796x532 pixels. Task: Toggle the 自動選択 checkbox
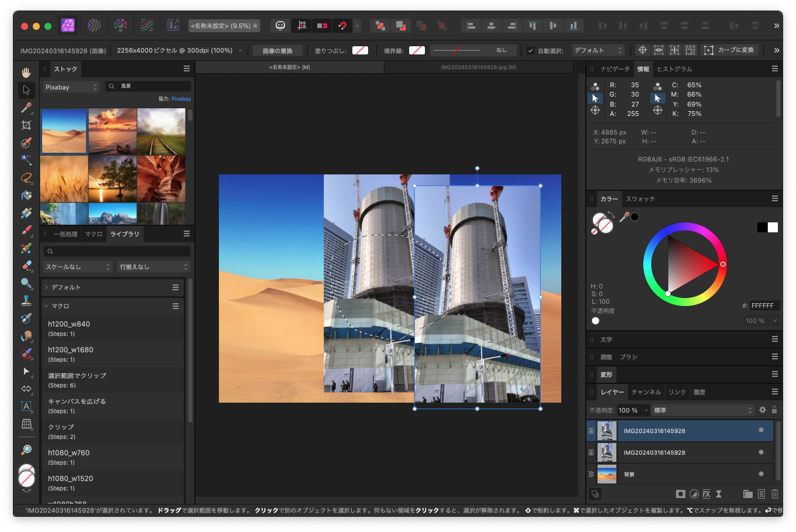530,50
